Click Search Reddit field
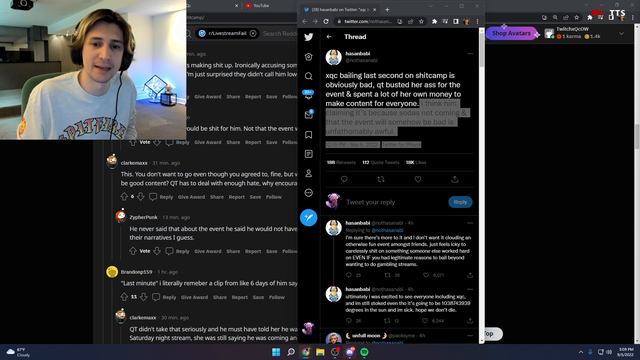Image resolution: width=640 pixels, height=360 pixels. (280, 33)
